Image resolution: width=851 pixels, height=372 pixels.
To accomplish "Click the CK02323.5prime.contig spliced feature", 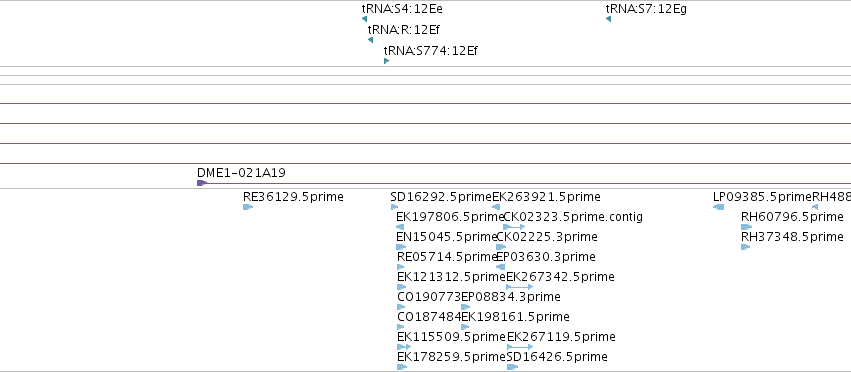I will click(514, 227).
